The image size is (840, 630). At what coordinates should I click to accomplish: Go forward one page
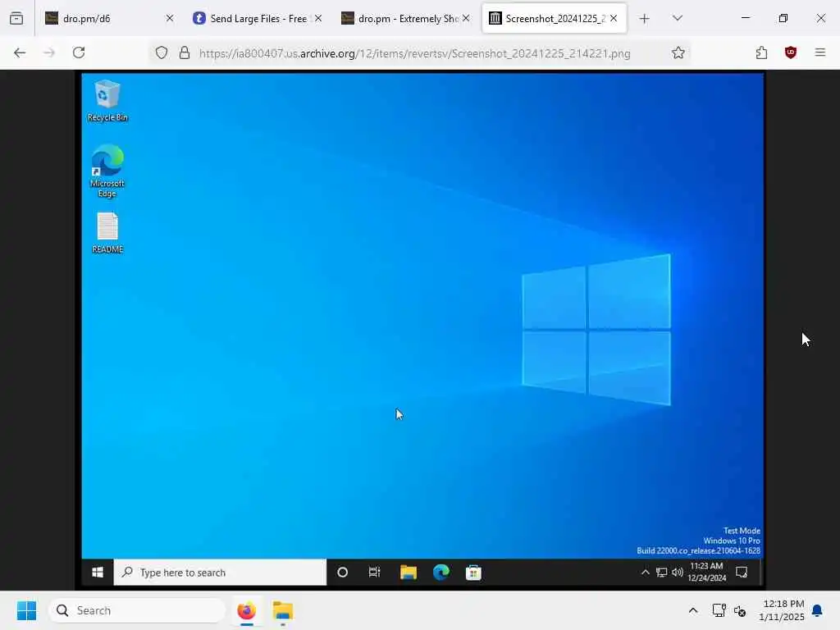[x=49, y=52]
